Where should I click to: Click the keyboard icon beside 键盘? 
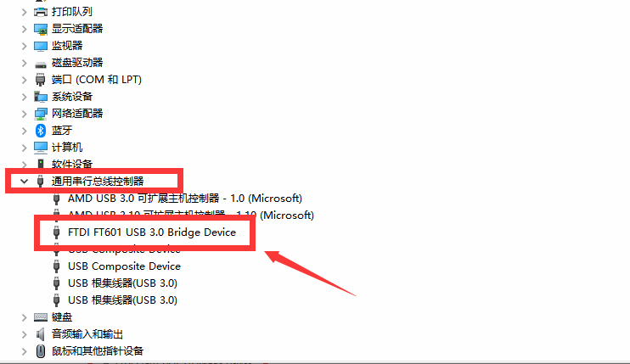coord(41,316)
